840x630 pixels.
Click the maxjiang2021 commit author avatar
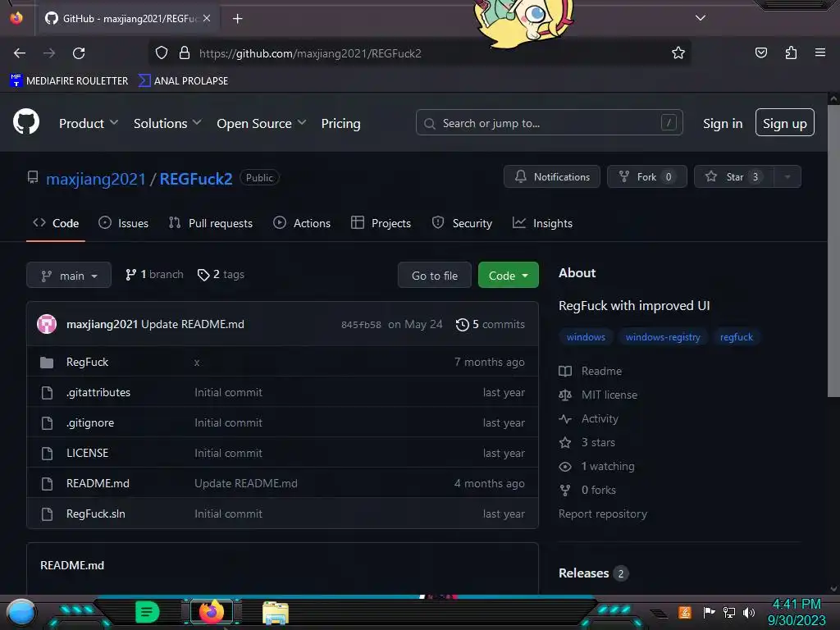tap(47, 324)
